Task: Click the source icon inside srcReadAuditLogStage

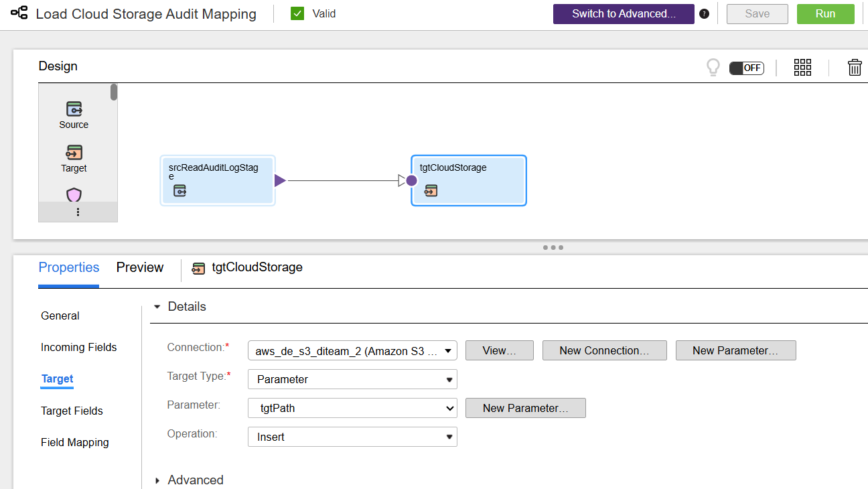Action: [179, 191]
